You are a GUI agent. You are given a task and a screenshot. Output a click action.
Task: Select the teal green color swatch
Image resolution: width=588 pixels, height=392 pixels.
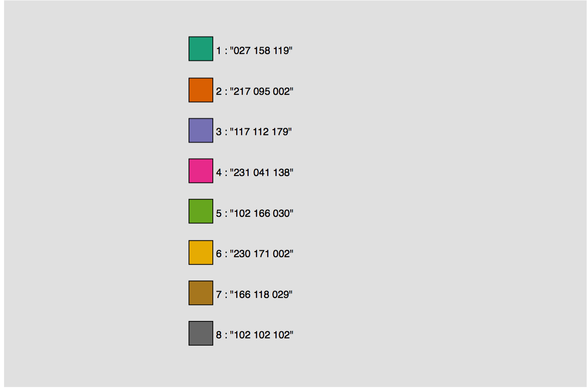point(201,49)
